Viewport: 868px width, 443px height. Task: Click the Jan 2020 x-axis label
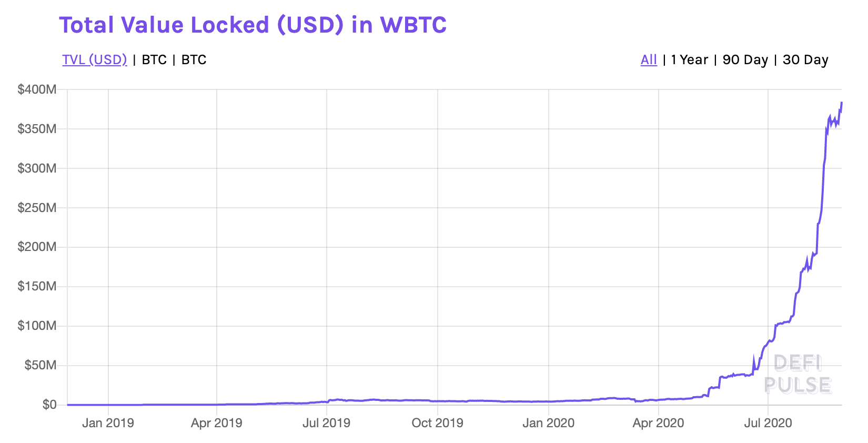tap(548, 423)
